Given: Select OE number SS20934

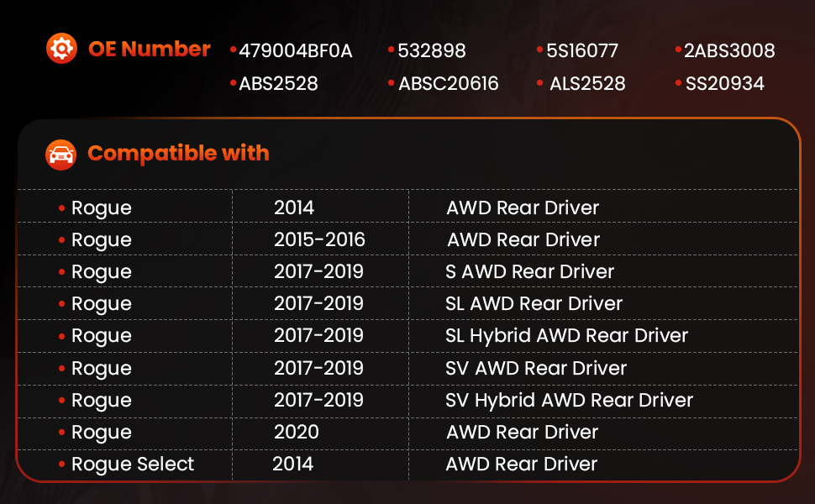Looking at the screenshot, I should (724, 84).
